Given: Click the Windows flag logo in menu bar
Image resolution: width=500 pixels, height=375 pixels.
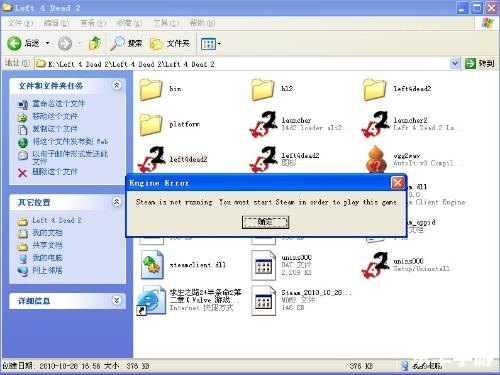Looking at the screenshot, I should 487,23.
